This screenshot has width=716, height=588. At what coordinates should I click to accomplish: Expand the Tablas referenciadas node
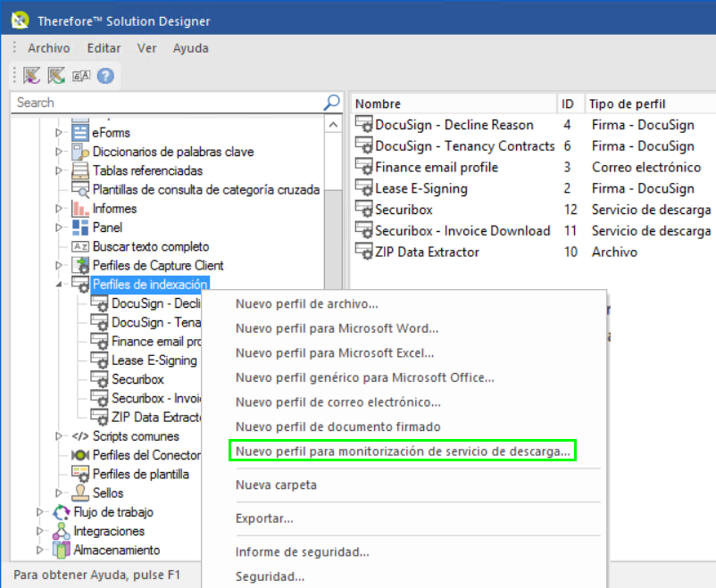[x=58, y=170]
